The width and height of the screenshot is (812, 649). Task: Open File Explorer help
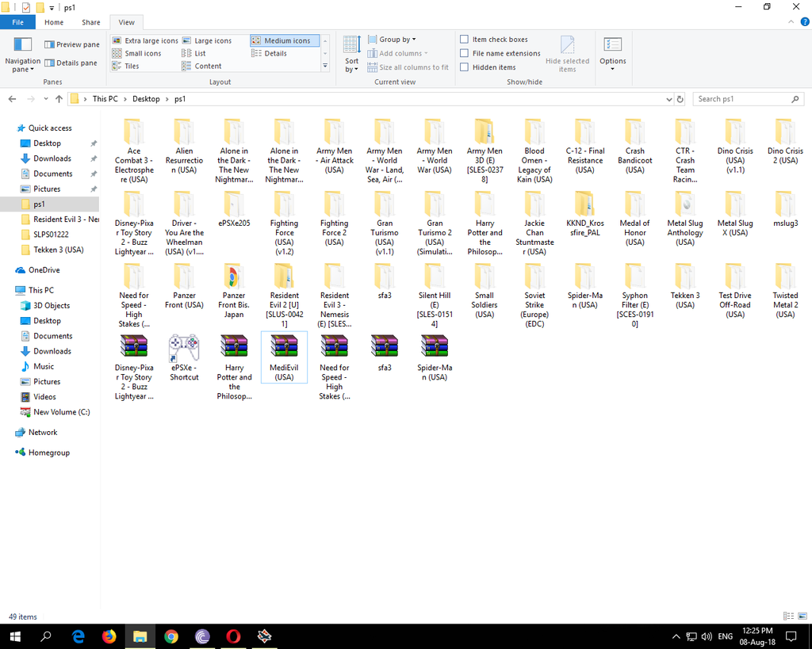tap(805, 21)
